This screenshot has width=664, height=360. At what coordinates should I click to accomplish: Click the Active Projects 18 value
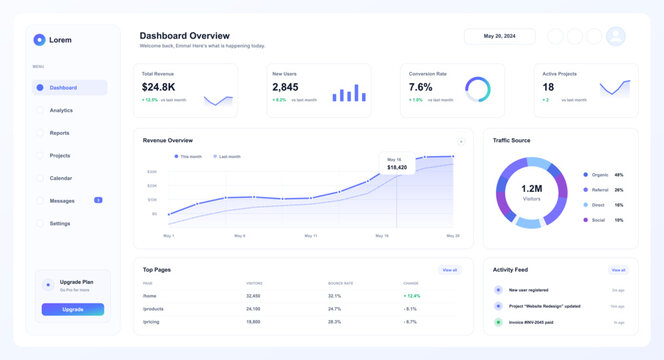click(548, 87)
